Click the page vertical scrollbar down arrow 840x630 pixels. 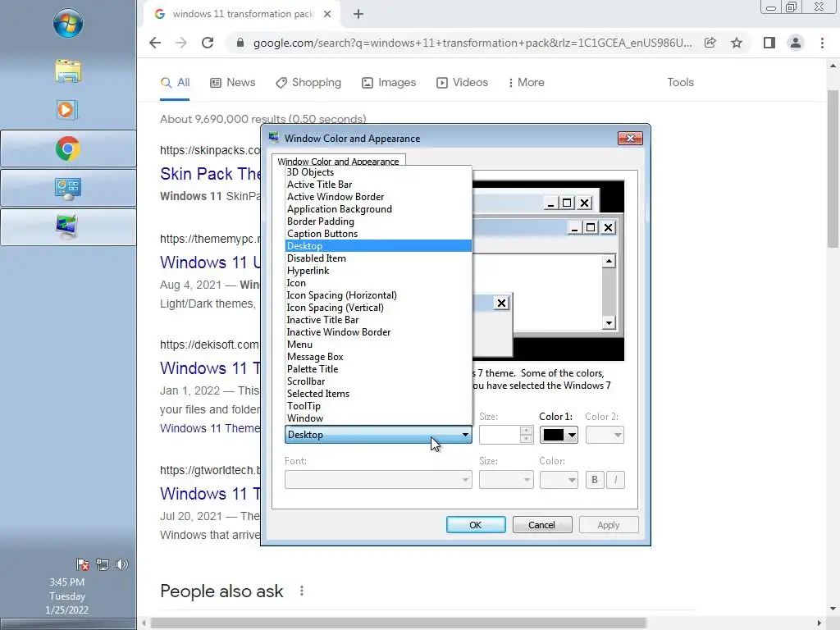(833, 609)
